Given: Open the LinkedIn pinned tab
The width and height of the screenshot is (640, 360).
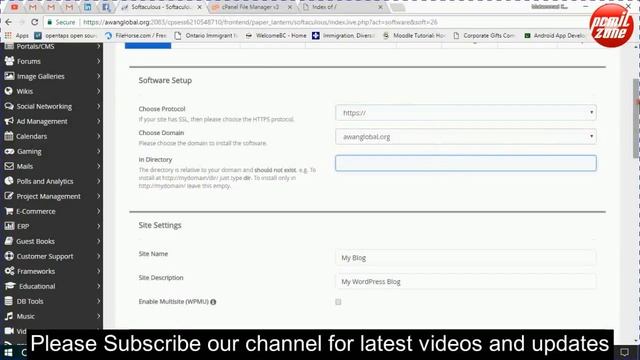Looking at the screenshot, I should 87,7.
